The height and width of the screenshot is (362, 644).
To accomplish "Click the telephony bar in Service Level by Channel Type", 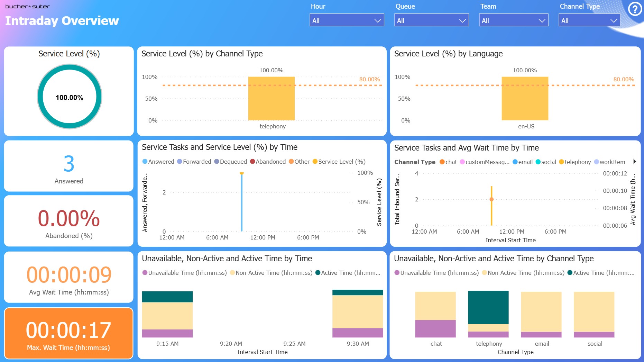I will (272, 98).
